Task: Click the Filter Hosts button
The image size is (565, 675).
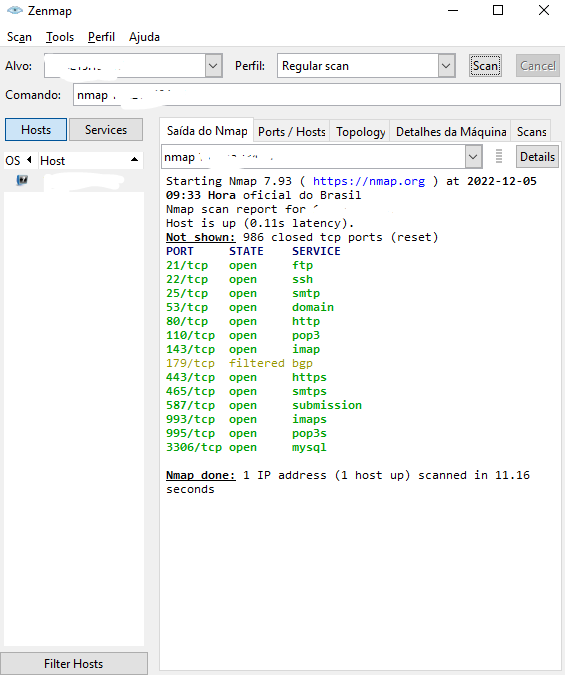Action: pos(74,663)
